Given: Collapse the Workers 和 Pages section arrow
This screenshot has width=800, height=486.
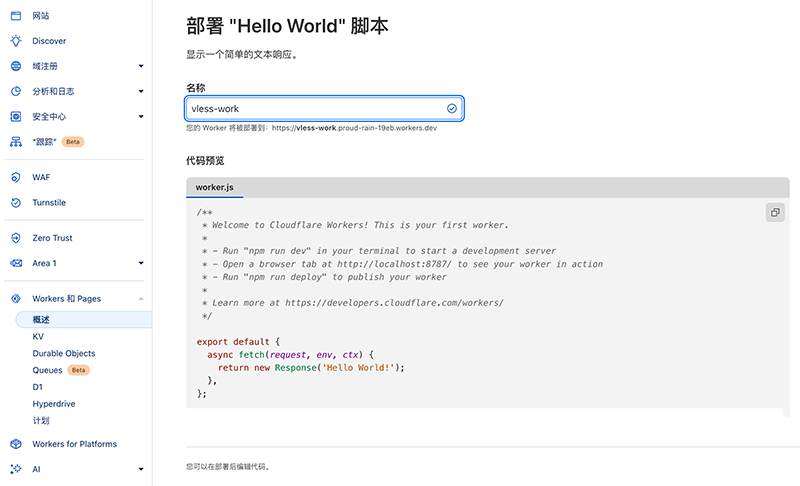Looking at the screenshot, I should point(141,298).
